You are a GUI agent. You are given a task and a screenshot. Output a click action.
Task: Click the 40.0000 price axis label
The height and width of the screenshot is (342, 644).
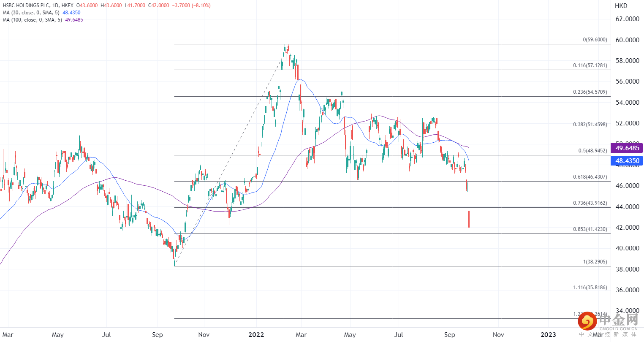point(627,248)
